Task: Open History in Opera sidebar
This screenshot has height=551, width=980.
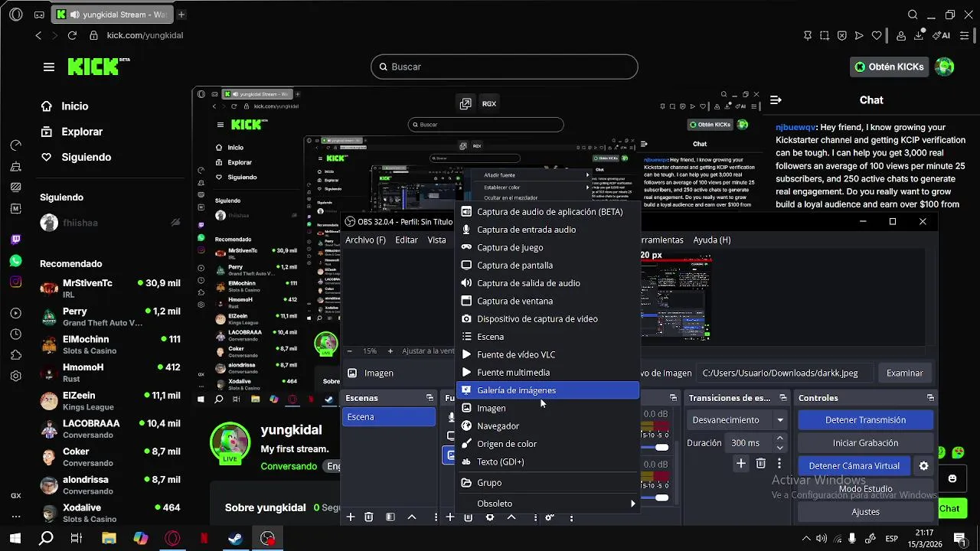Action: (x=16, y=334)
